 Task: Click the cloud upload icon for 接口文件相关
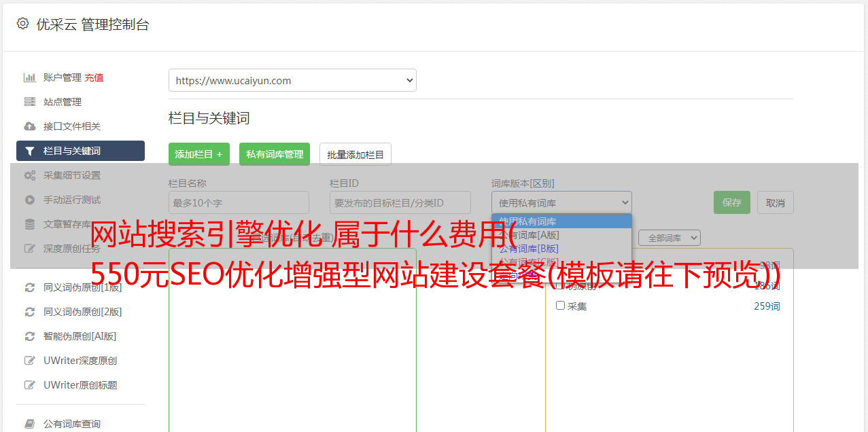point(29,126)
